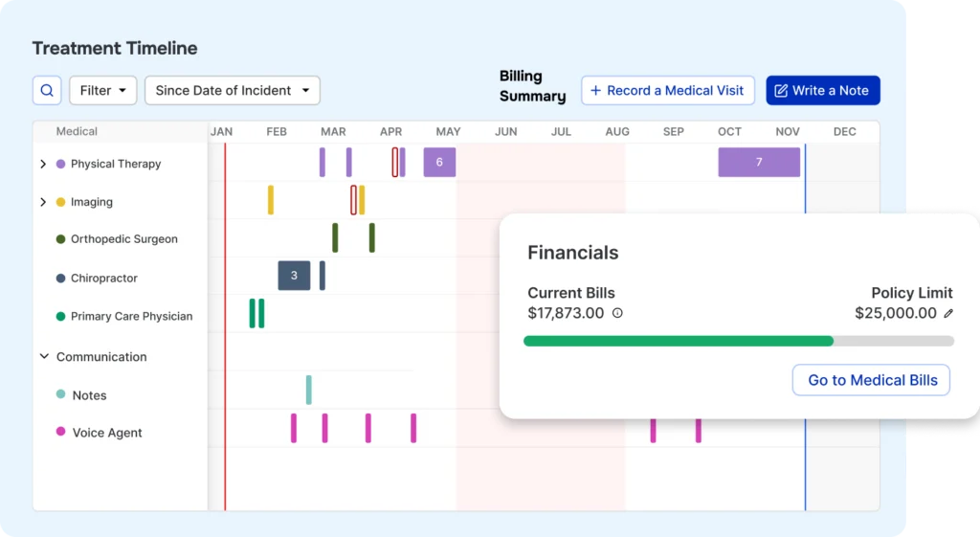Select the Orthopedic Surgeon row
This screenshot has width=980, height=537.
pyautogui.click(x=123, y=239)
